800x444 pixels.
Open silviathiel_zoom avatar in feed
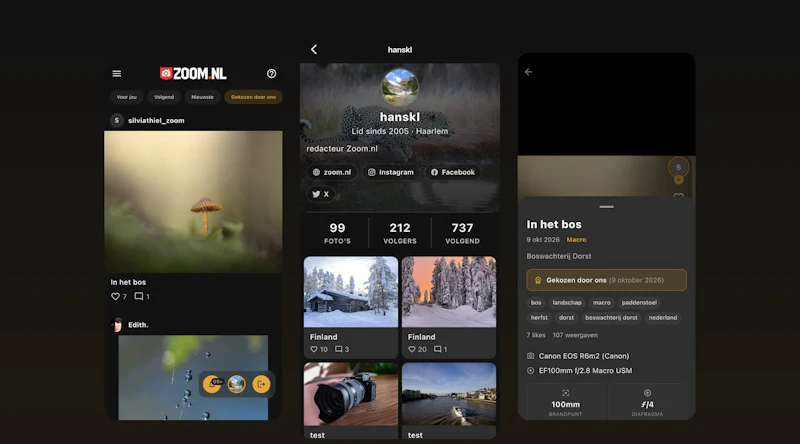pyautogui.click(x=116, y=120)
